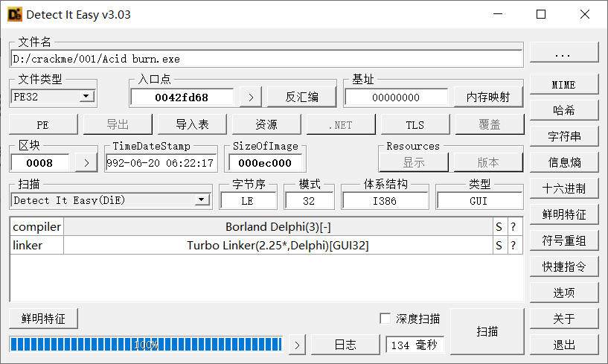Maximize the Detect It Easy window
608x364 pixels.
coord(541,14)
